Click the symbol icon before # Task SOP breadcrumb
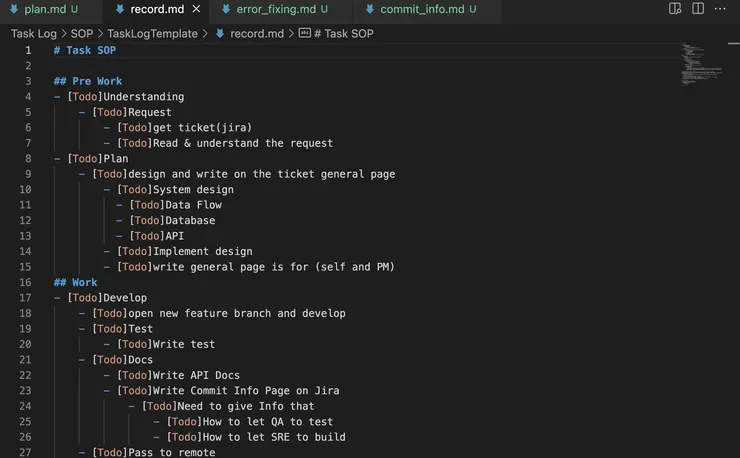Screen dimensions: 740x458 click(305, 33)
